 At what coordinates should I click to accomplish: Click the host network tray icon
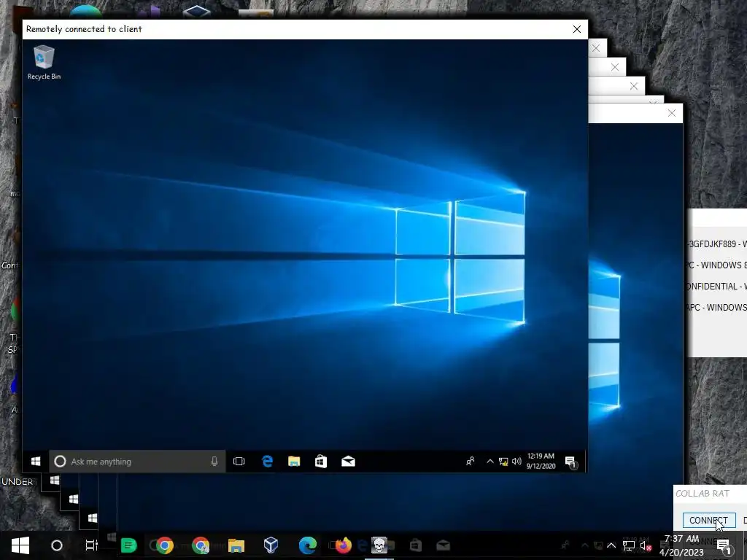628,545
